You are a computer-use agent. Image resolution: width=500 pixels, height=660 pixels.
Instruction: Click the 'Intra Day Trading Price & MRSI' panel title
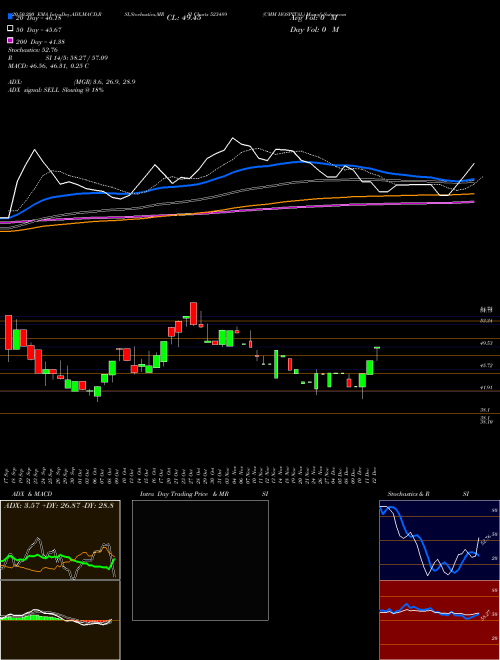coord(204,494)
